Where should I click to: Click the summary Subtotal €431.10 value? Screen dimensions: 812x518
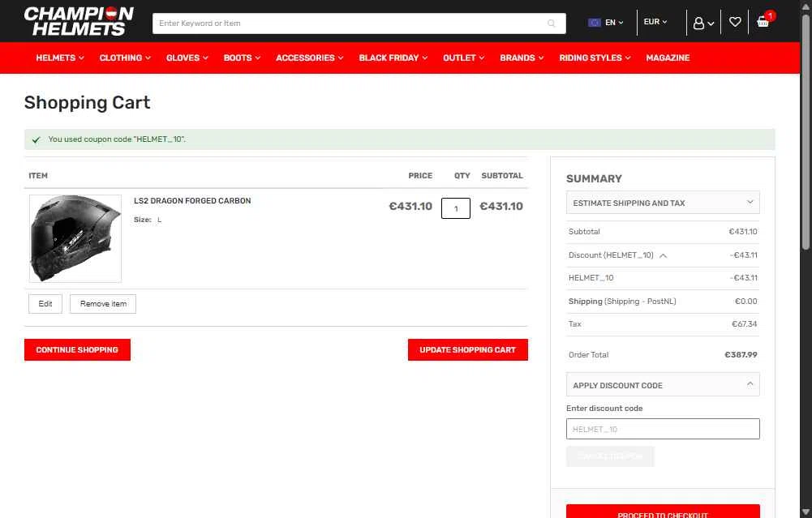point(742,232)
